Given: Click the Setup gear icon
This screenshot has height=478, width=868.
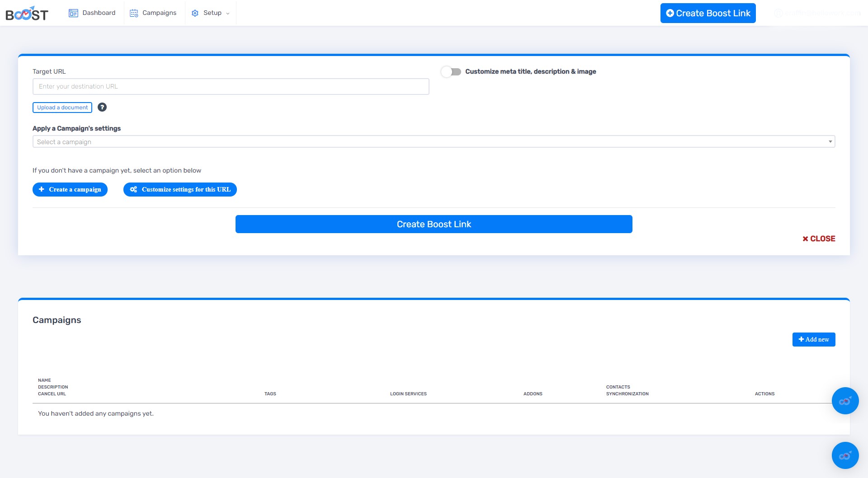Looking at the screenshot, I should pyautogui.click(x=195, y=13).
